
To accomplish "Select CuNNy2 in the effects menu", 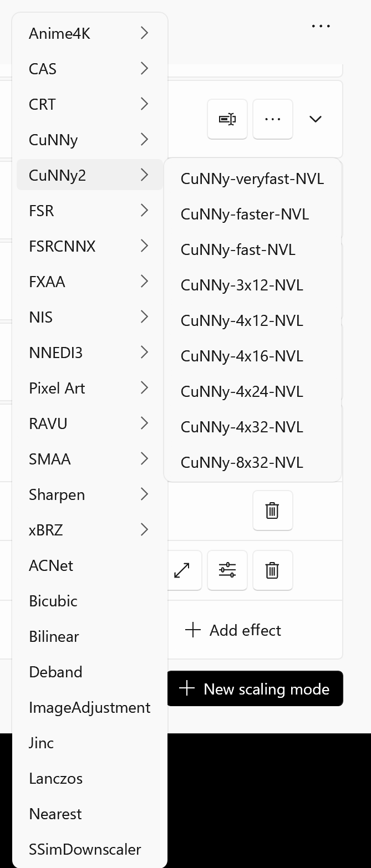I will (89, 175).
